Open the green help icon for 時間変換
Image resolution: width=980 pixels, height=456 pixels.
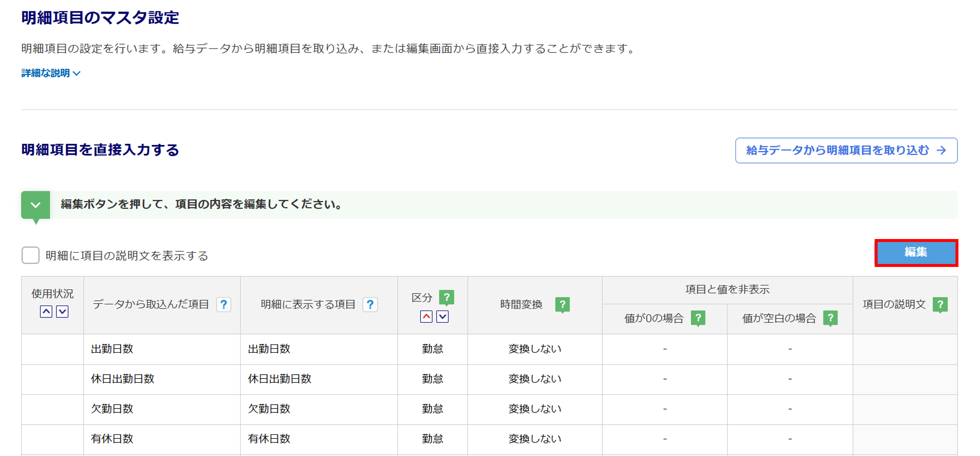pos(562,305)
